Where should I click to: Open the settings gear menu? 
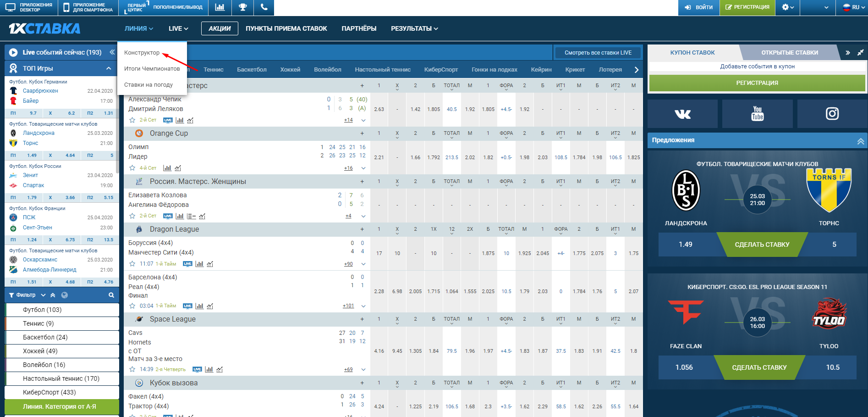click(787, 7)
